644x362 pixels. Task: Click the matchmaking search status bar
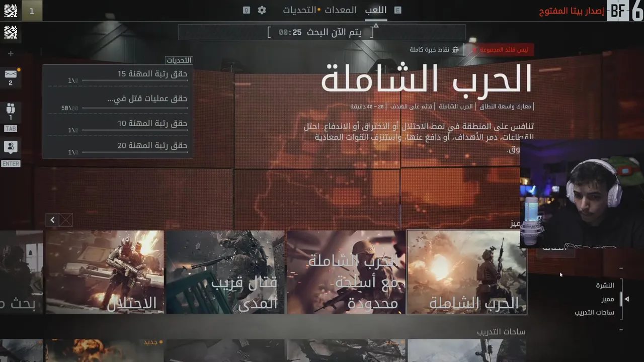(322, 32)
